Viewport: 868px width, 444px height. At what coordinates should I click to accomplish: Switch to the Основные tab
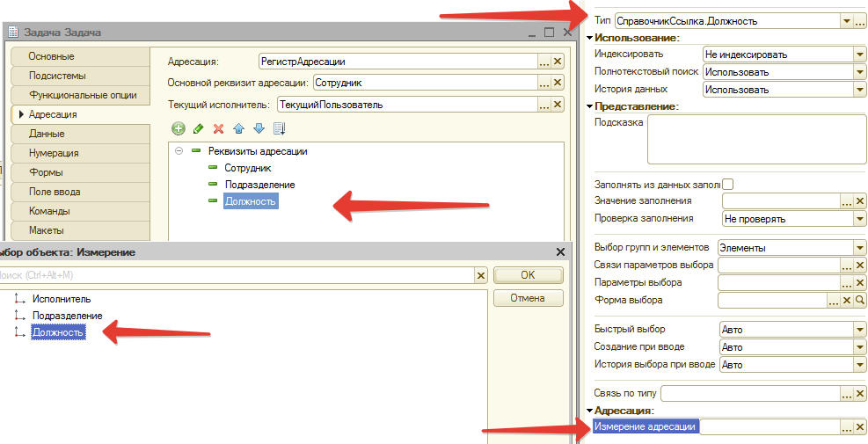click(80, 56)
